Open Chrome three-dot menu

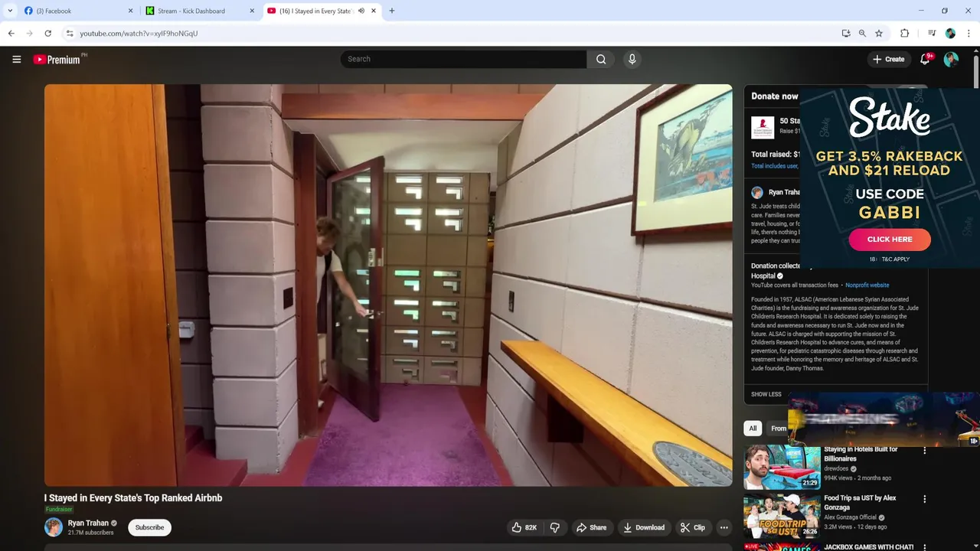click(x=969, y=33)
